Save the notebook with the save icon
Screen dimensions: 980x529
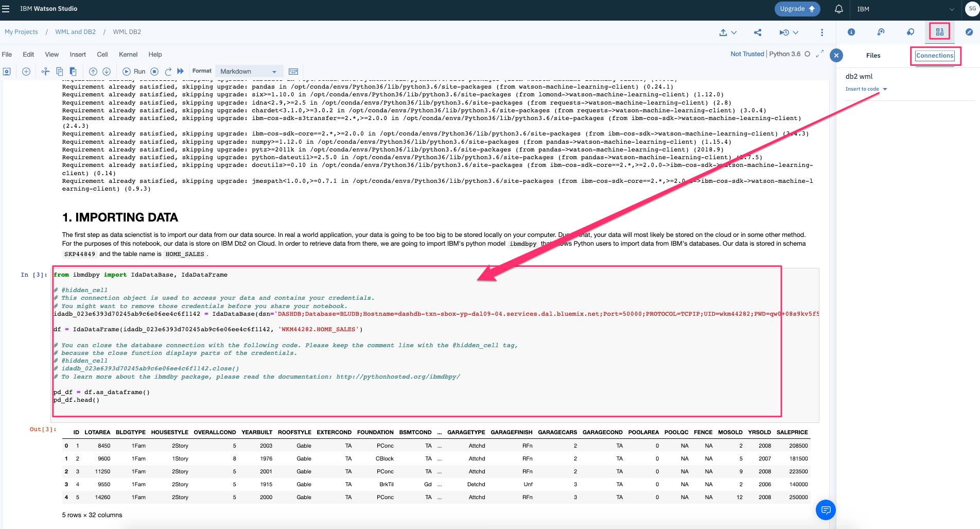point(7,72)
